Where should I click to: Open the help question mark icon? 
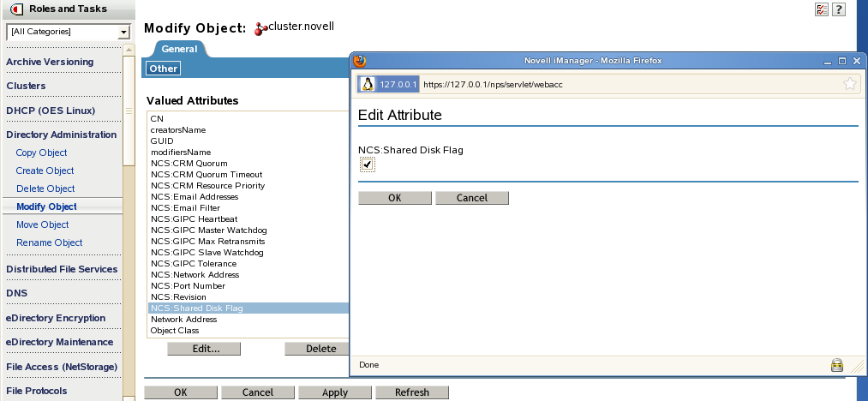[x=839, y=9]
